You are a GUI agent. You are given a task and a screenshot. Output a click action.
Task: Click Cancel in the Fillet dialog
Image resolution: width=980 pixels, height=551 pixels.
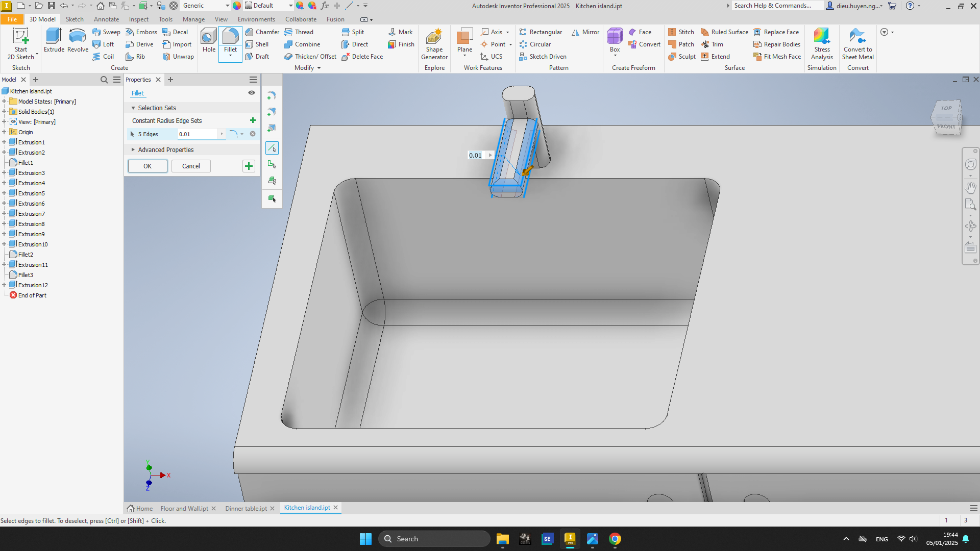pyautogui.click(x=191, y=166)
